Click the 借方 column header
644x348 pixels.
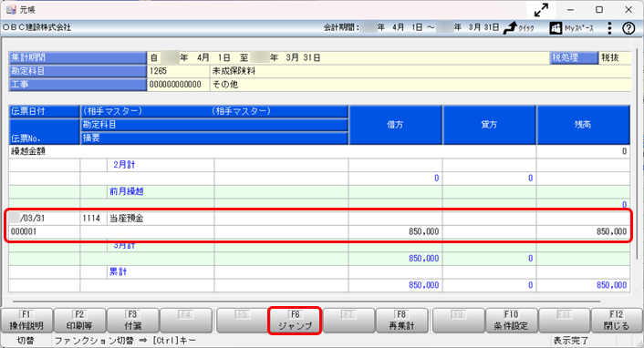click(x=395, y=125)
